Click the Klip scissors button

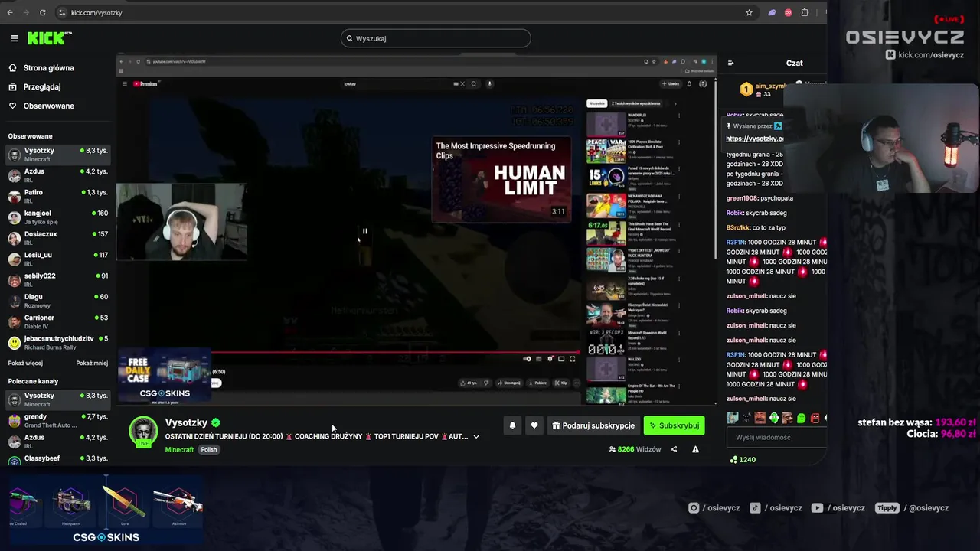point(563,383)
